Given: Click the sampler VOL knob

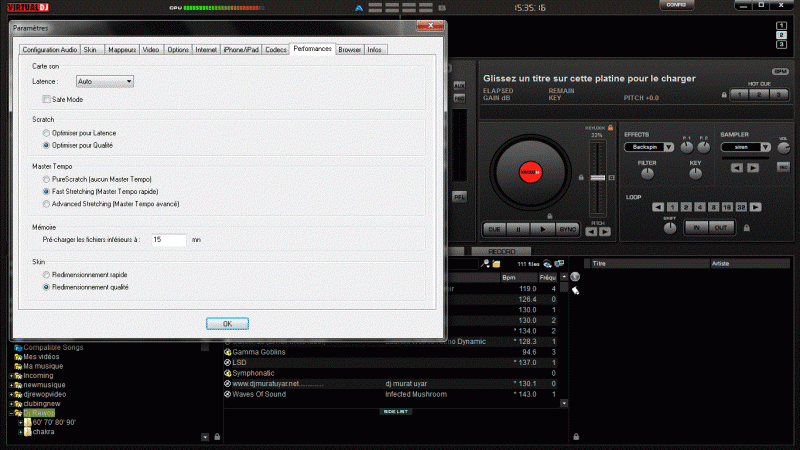Looking at the screenshot, I should (783, 148).
